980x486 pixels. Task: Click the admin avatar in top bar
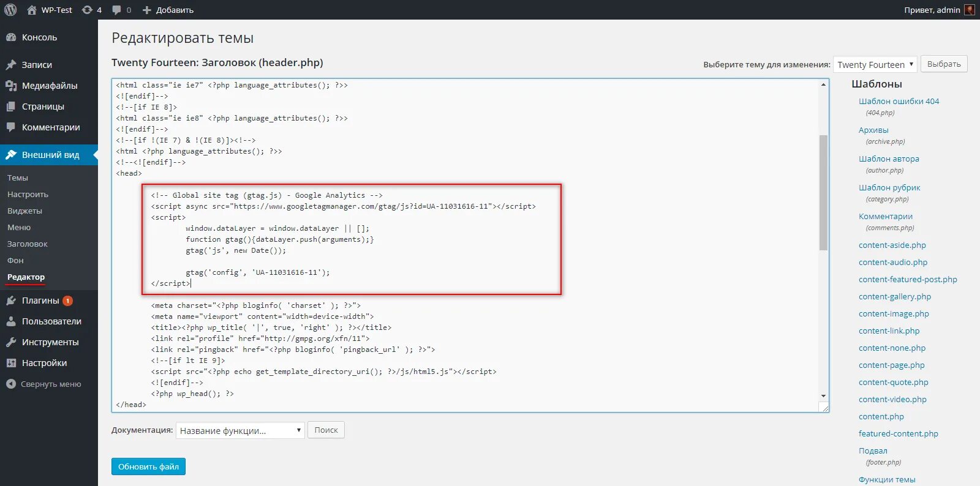(x=970, y=10)
